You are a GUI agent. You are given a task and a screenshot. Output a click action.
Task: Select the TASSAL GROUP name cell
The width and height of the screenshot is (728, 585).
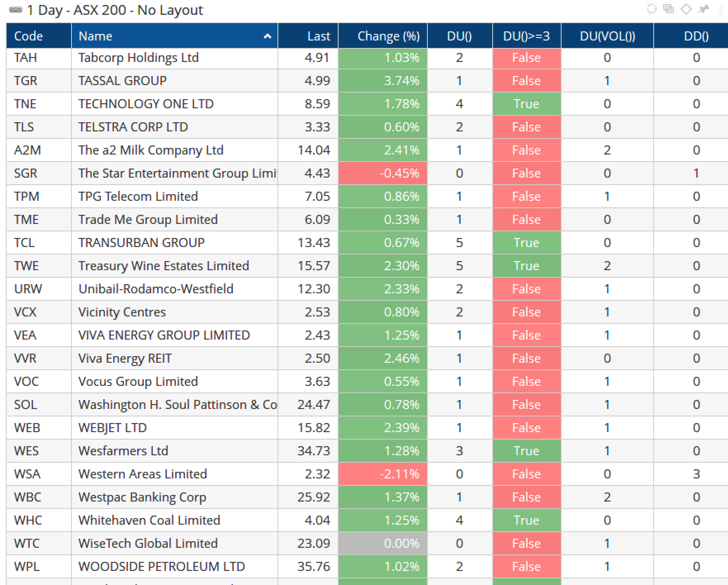175,81
